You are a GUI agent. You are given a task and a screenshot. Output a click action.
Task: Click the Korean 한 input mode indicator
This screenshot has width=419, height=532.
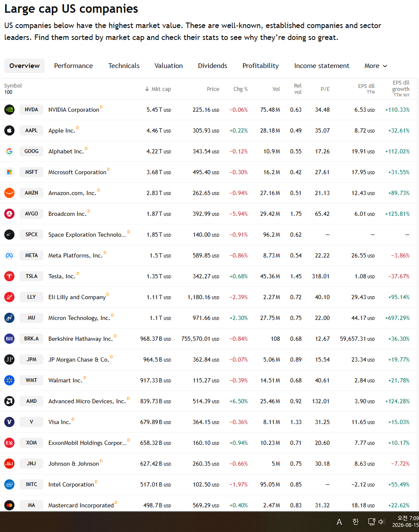tap(356, 522)
